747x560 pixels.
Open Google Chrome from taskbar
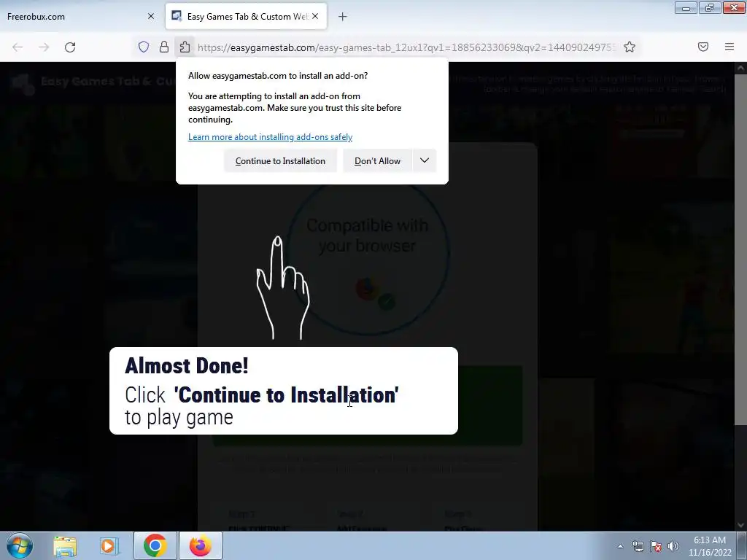pos(155,545)
